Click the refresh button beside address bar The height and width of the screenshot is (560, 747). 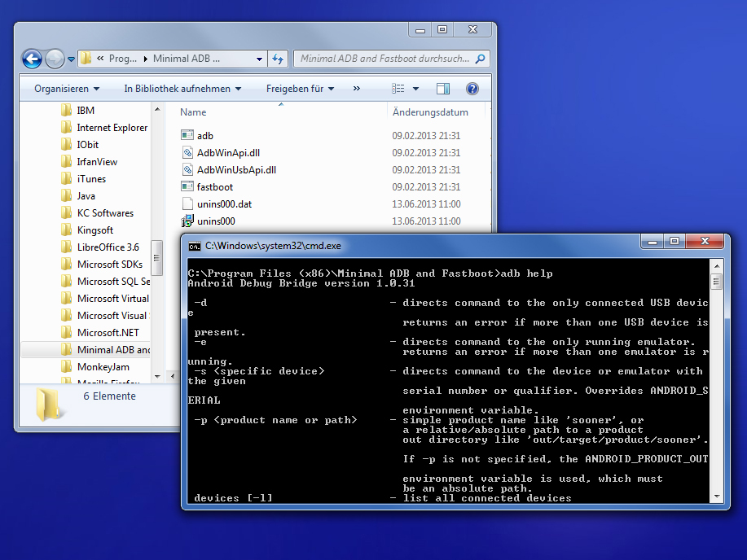(278, 59)
